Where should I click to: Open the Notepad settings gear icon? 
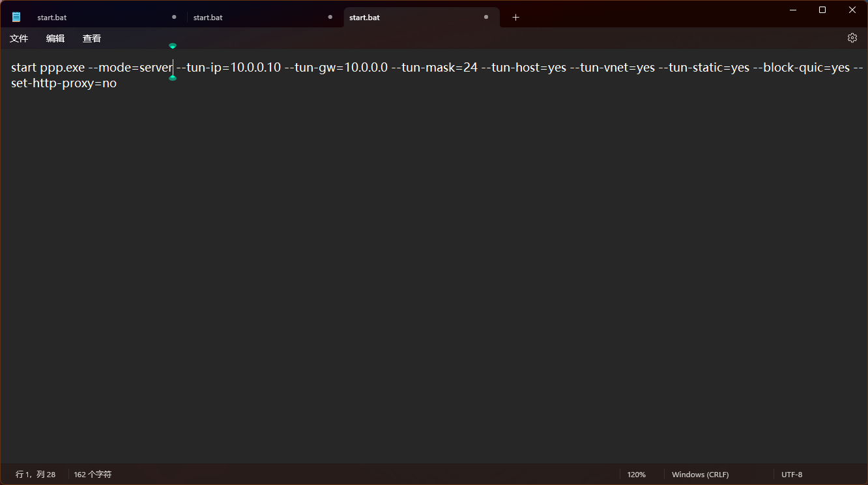[x=852, y=38]
